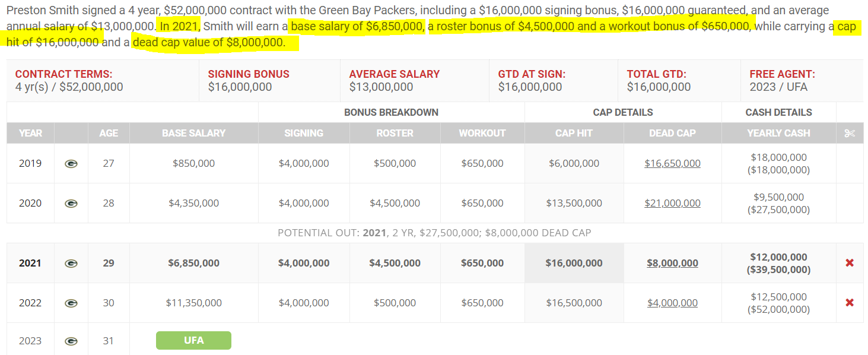868x355 pixels.
Task: Click the scissors icon in table header
Action: 850,133
